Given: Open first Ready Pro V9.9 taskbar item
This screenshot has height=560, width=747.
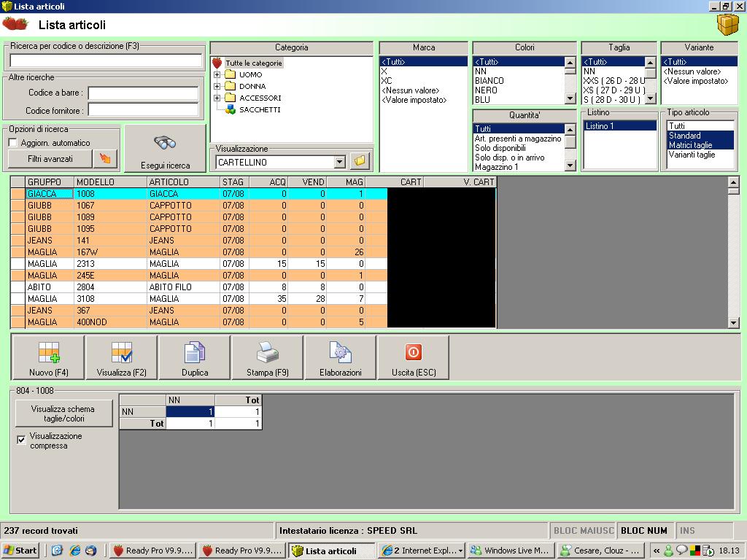Looking at the screenshot, I should click(x=153, y=551).
